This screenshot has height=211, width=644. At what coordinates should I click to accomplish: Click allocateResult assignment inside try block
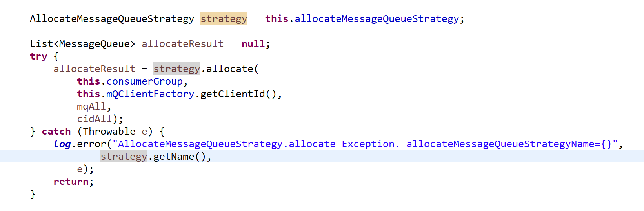(94, 69)
